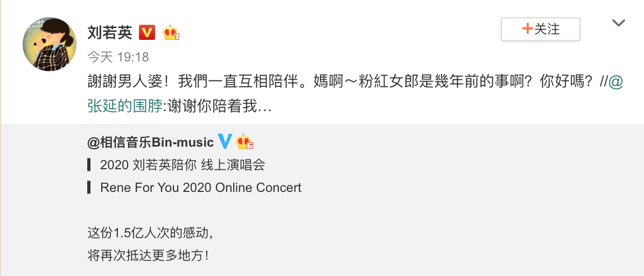Click the blue V badge after Bin-music
The image size is (644, 276).
click(225, 142)
